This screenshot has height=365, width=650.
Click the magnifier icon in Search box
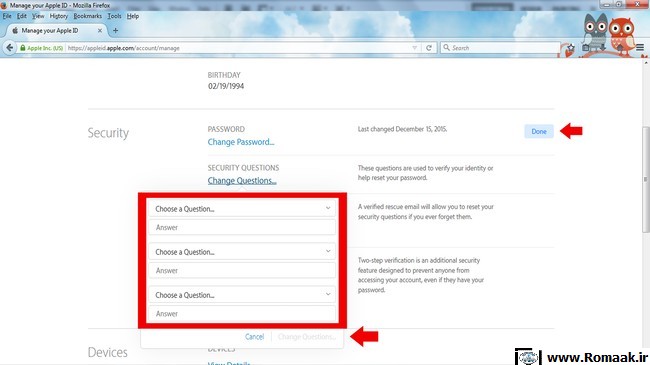tap(446, 48)
